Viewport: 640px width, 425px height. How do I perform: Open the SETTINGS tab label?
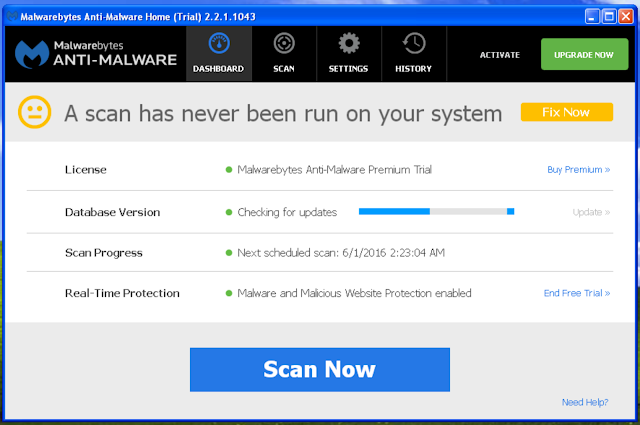[x=349, y=69]
